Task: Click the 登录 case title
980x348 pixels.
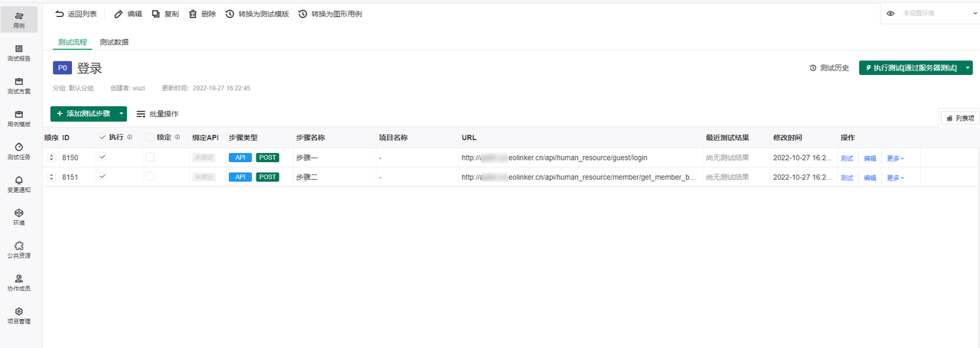Action: 90,68
